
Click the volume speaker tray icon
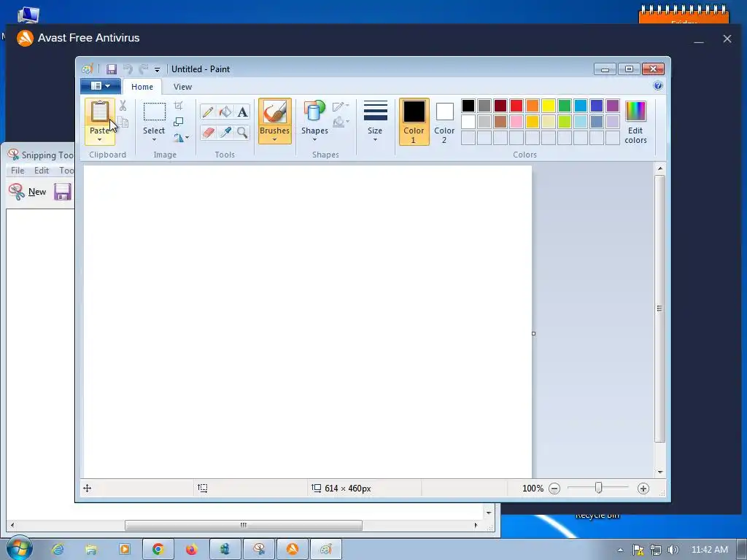pyautogui.click(x=673, y=550)
